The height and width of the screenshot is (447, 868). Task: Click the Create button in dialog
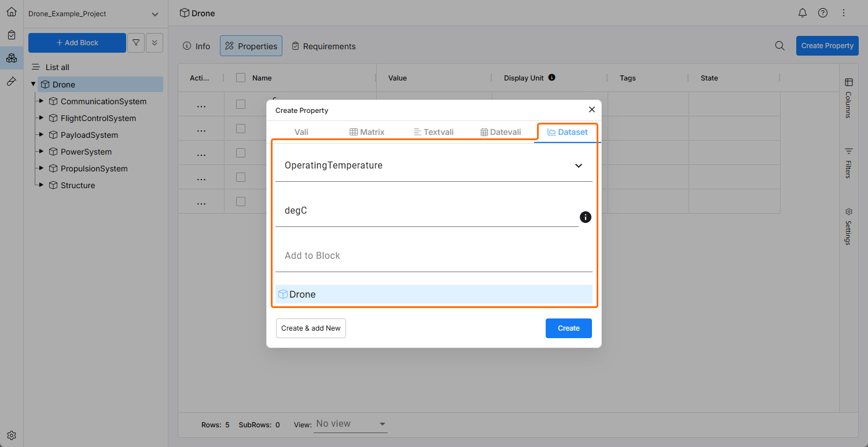[568, 328]
